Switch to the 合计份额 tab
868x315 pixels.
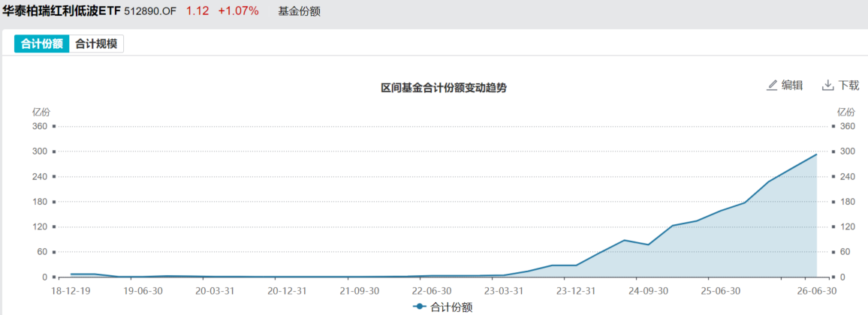pos(42,44)
